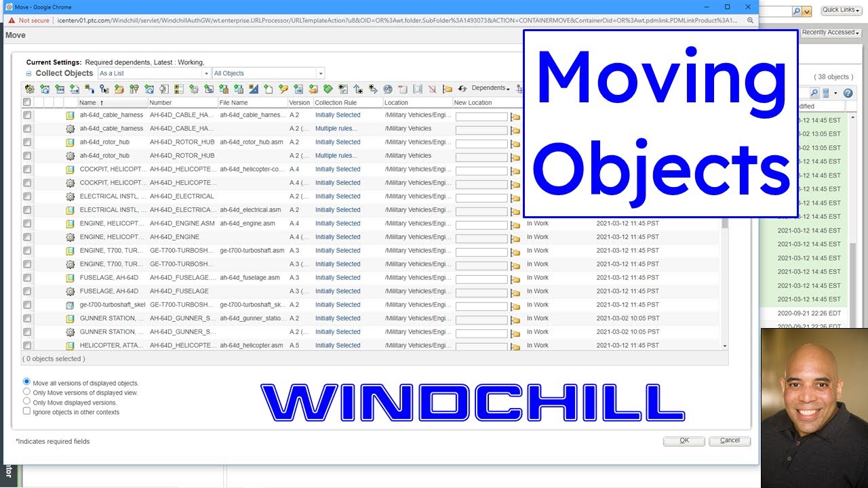This screenshot has width=868, height=488.
Task: Open the Recently Accessed dropdown
Action: (x=831, y=33)
